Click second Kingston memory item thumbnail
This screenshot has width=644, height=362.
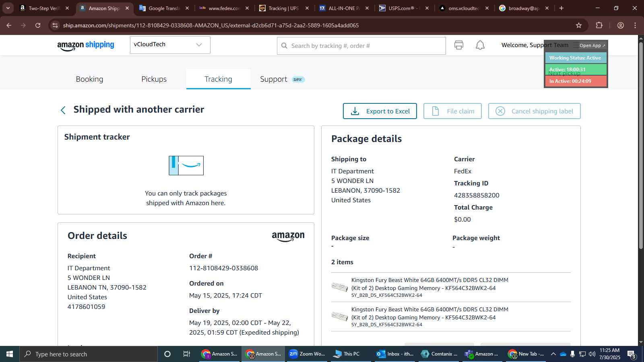[339, 316]
